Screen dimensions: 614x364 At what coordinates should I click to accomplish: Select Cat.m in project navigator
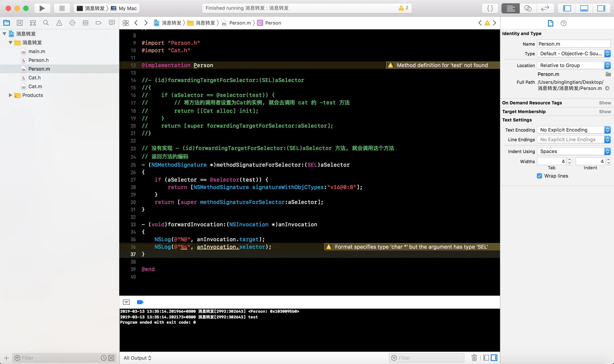[35, 86]
